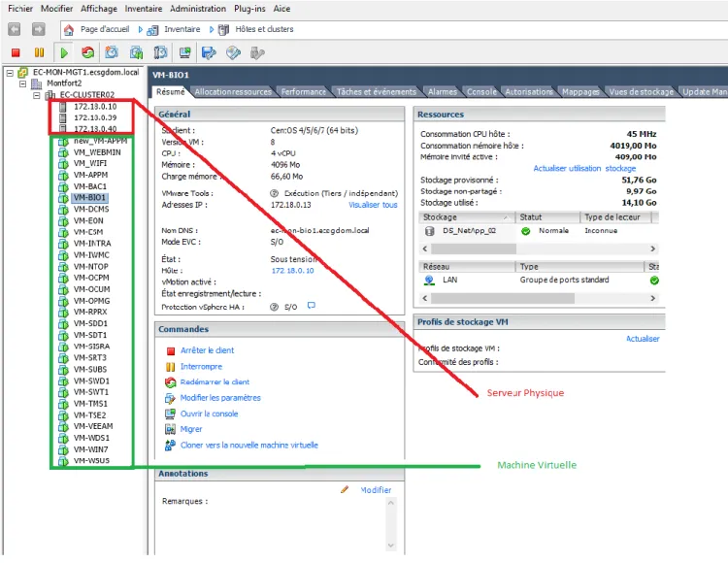728x563 pixels.
Task: Click the host icon beside 172.18.0.10 in tree
Action: click(63, 107)
